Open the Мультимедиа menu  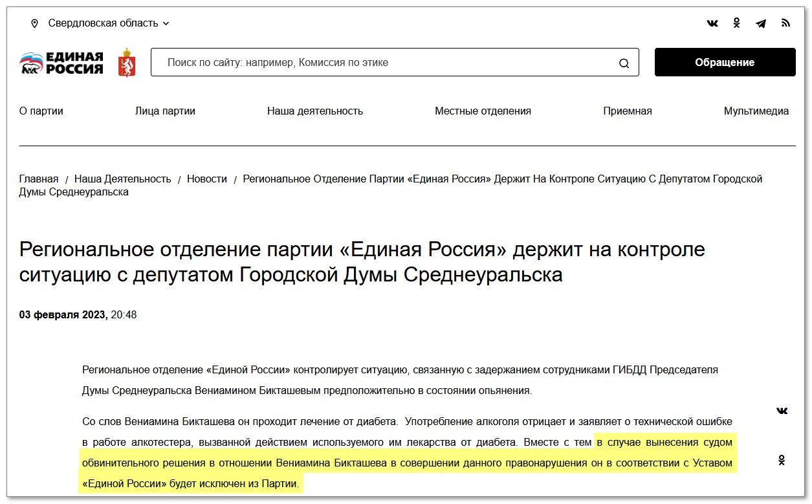756,111
